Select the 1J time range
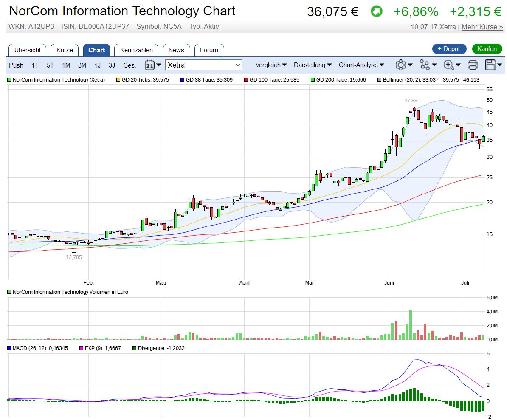The width and height of the screenshot is (507, 420). (97, 65)
